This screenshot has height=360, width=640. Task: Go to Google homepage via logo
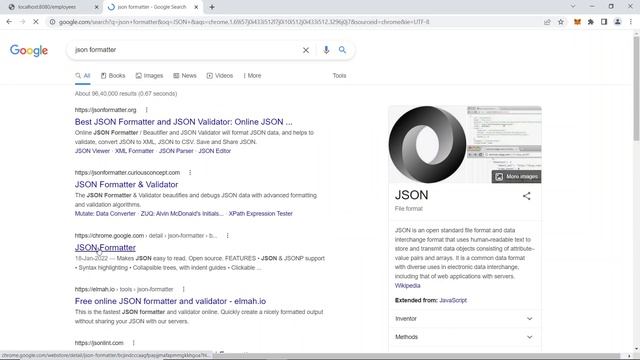pos(29,50)
